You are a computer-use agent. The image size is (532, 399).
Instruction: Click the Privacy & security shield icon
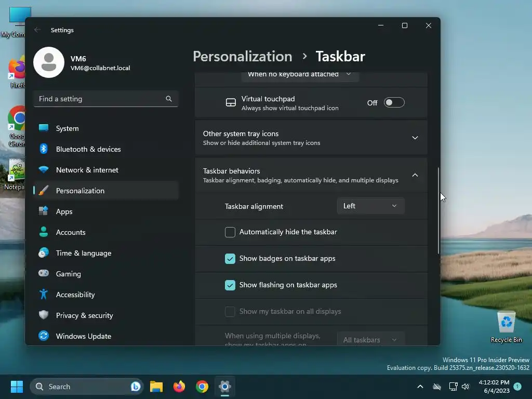(44, 315)
